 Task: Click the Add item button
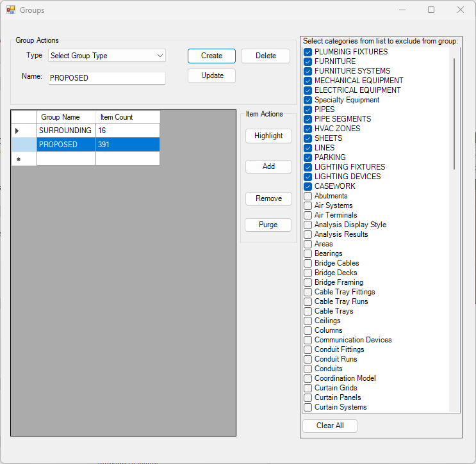point(268,166)
